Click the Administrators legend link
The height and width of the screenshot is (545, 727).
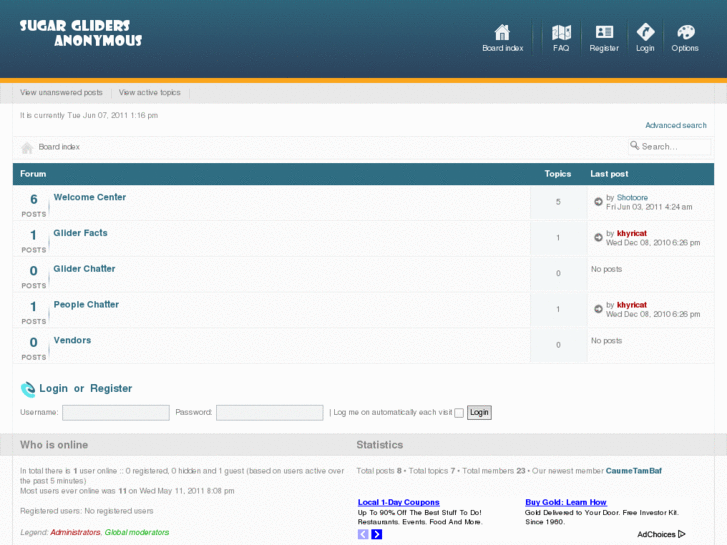click(75, 532)
